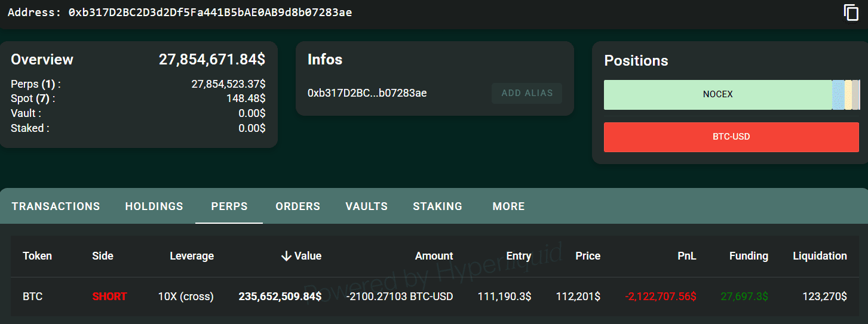Image resolution: width=868 pixels, height=324 pixels.
Task: Click the light blue position segment
Action: click(838, 95)
